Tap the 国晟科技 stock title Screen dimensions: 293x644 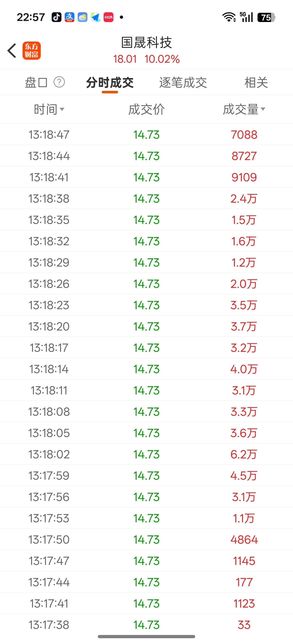tap(146, 42)
